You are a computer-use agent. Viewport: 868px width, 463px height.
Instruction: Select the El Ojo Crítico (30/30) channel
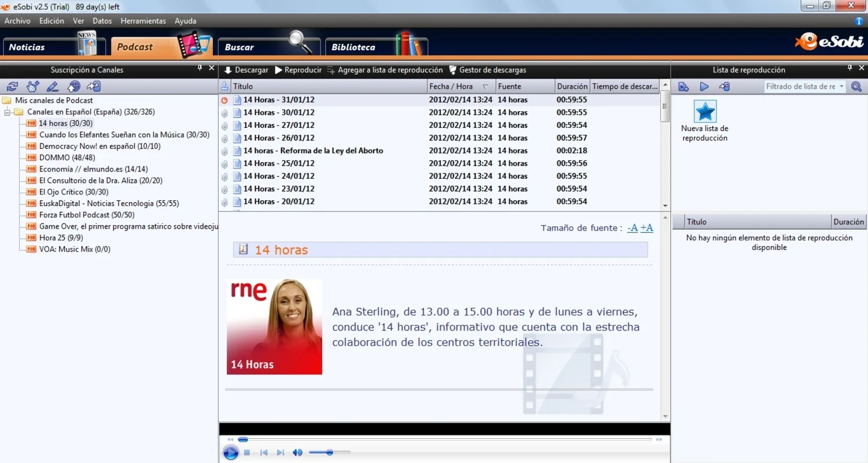[73, 192]
